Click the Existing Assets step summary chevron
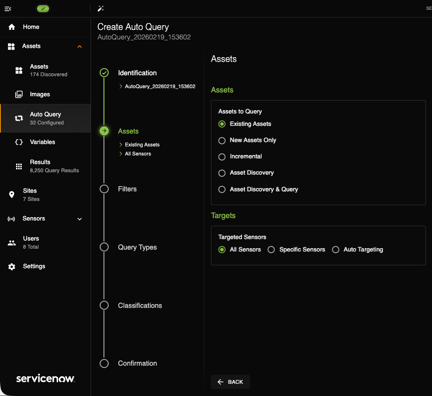The image size is (432, 396). pyautogui.click(x=121, y=145)
